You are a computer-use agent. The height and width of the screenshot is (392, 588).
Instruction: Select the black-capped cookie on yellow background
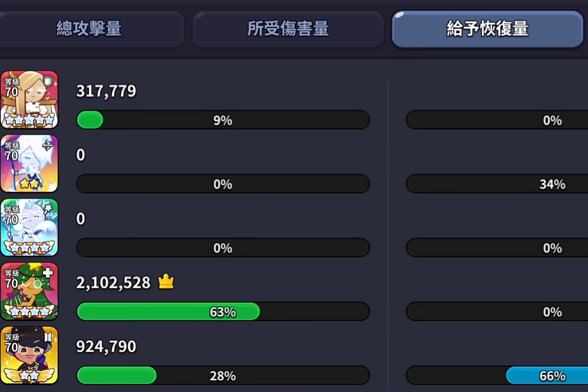(x=29, y=355)
